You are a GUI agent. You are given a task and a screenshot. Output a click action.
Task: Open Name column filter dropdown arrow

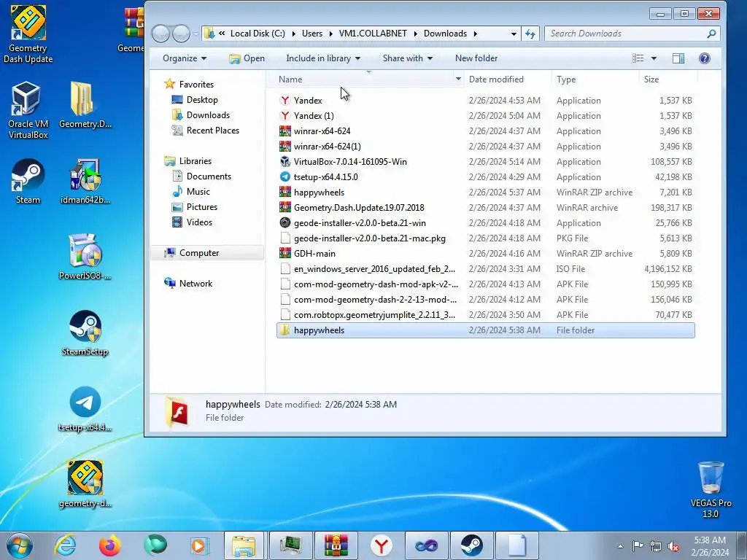point(458,79)
